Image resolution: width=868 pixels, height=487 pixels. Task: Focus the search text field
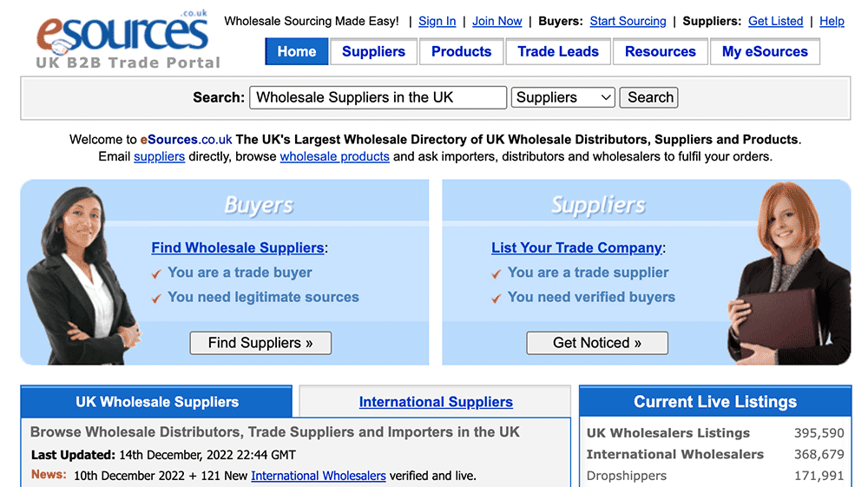coord(378,97)
